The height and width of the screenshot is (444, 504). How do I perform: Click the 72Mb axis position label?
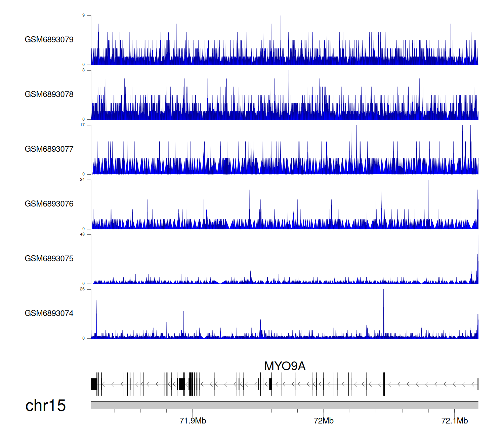point(324,421)
